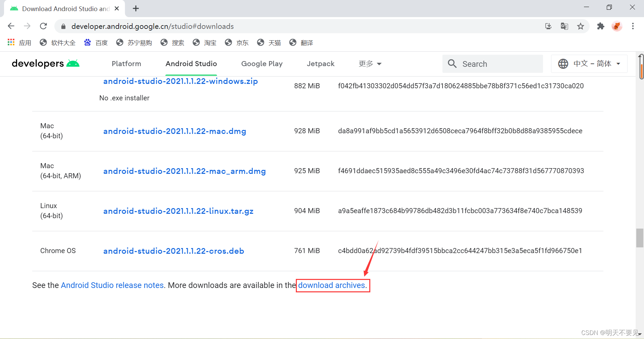
Task: Click the developers Android logo
Action: coord(46,63)
